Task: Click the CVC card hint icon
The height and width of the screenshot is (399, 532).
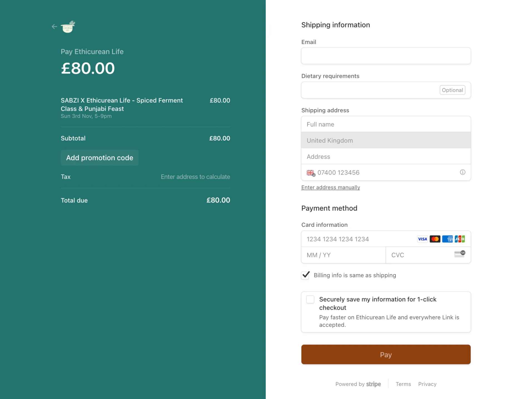Action: tap(459, 254)
